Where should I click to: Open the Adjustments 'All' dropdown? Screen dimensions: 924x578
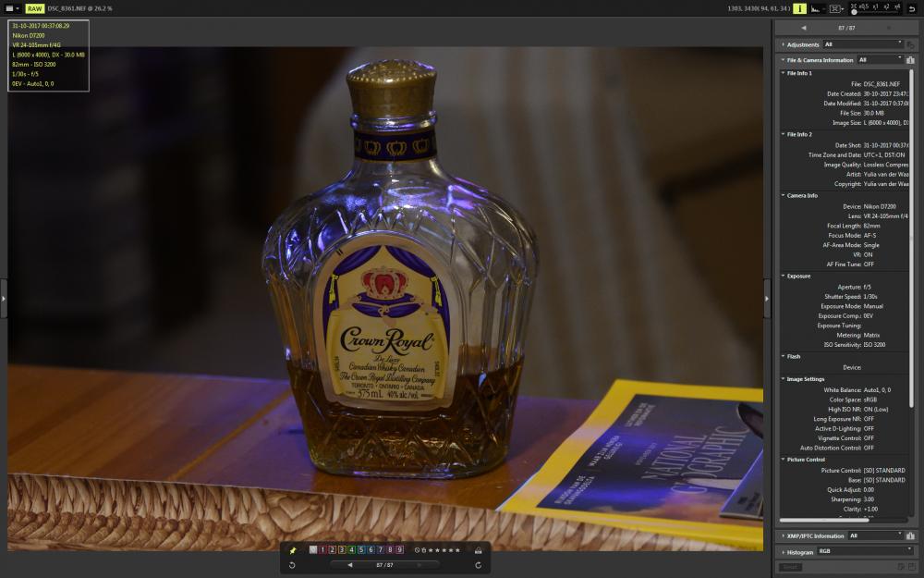(863, 44)
